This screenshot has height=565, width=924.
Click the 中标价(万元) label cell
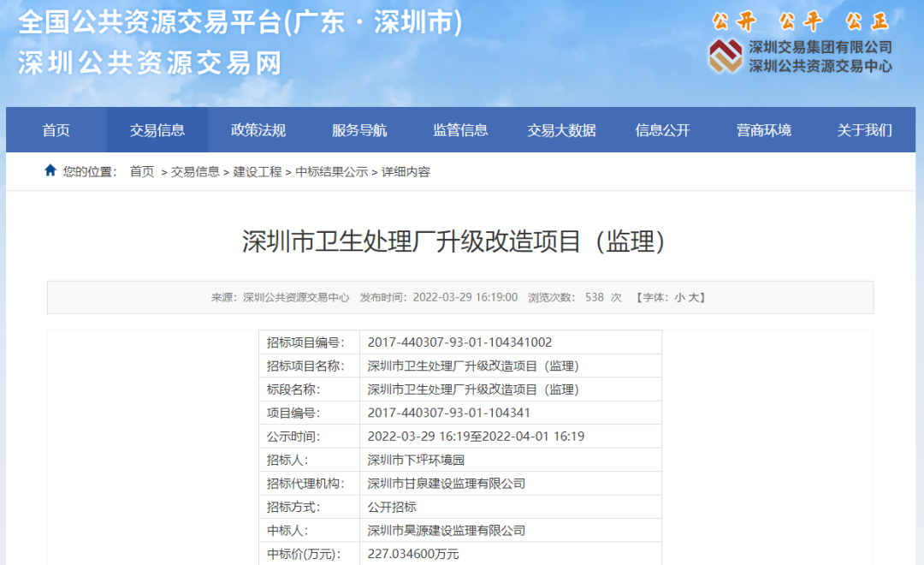[310, 554]
